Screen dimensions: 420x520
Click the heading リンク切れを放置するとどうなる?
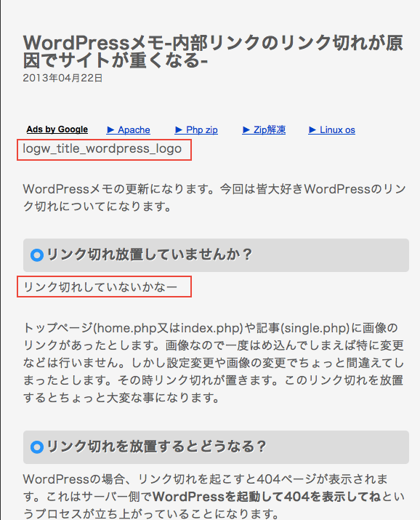coord(156,447)
